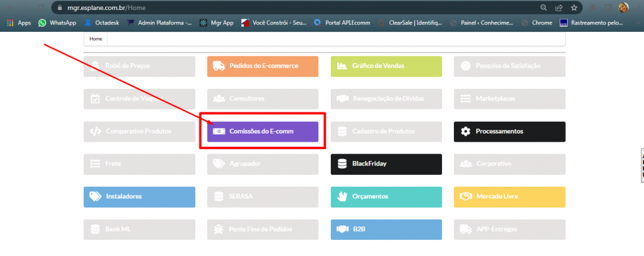Bookmark this page with star icon

(574, 7)
